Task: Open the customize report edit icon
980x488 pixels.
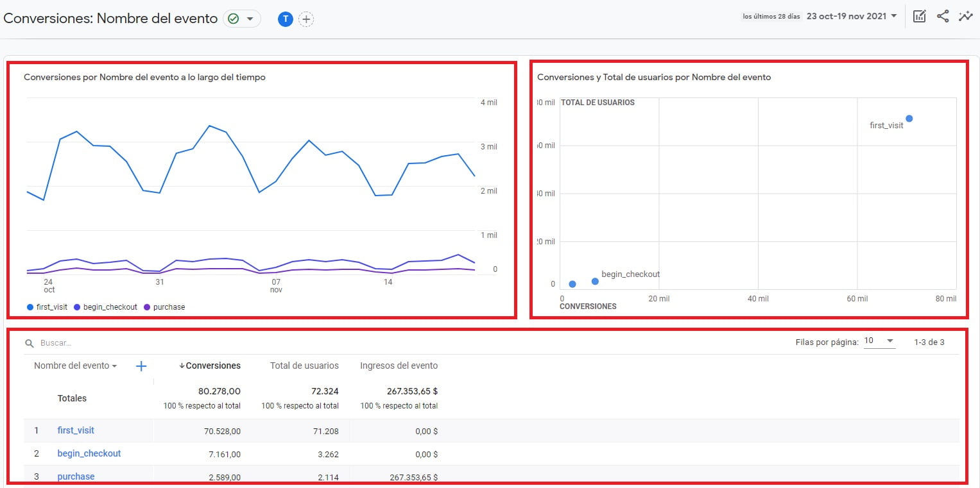Action: 919,16
